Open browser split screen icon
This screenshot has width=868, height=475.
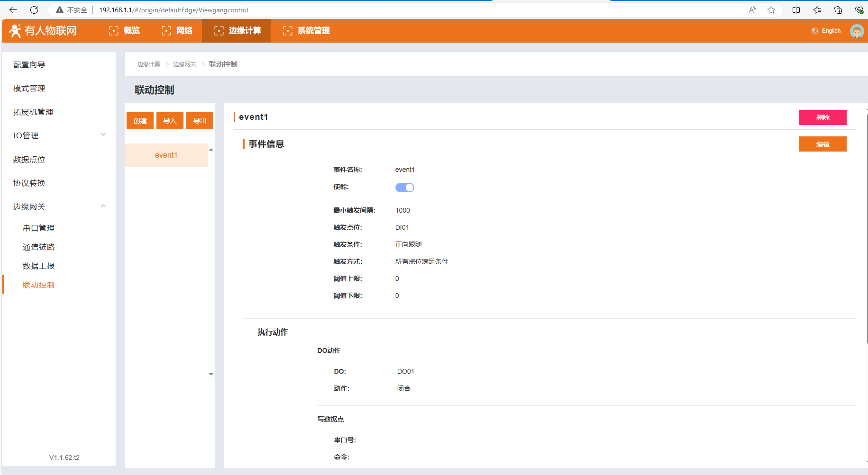click(x=796, y=10)
